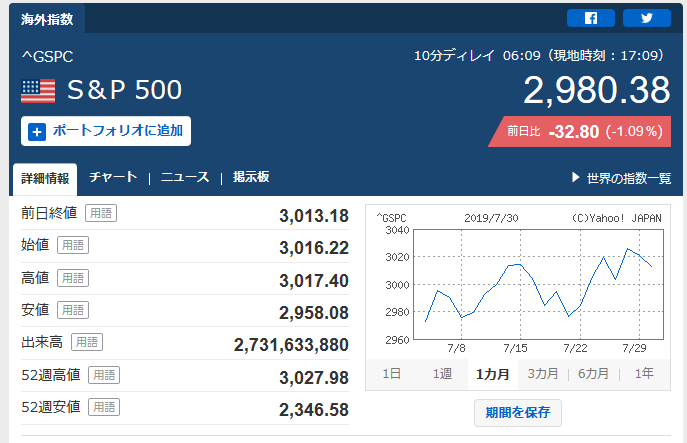Open the 掲示板 link
Screen dimensions: 687x443
tap(251, 177)
